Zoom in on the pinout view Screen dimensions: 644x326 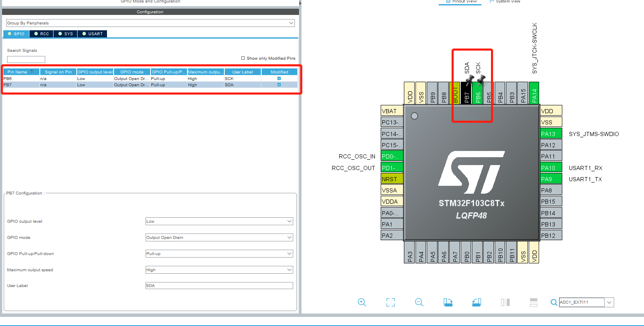pyautogui.click(x=362, y=302)
